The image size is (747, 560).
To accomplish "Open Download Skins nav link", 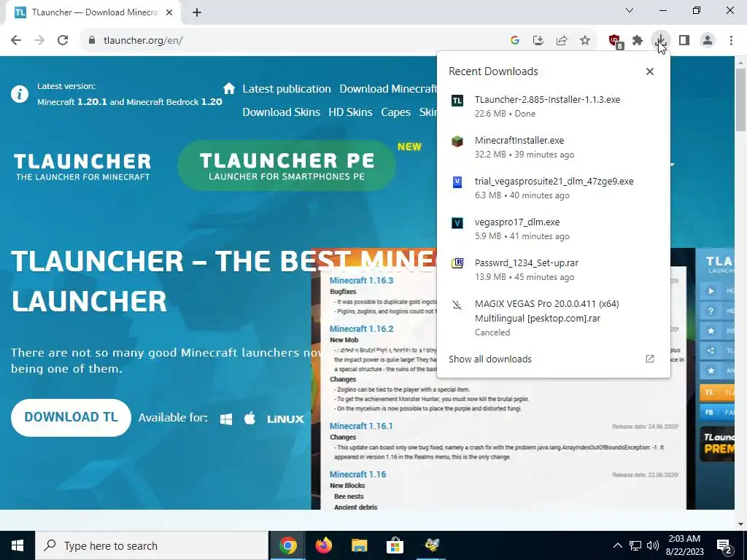I will point(281,112).
